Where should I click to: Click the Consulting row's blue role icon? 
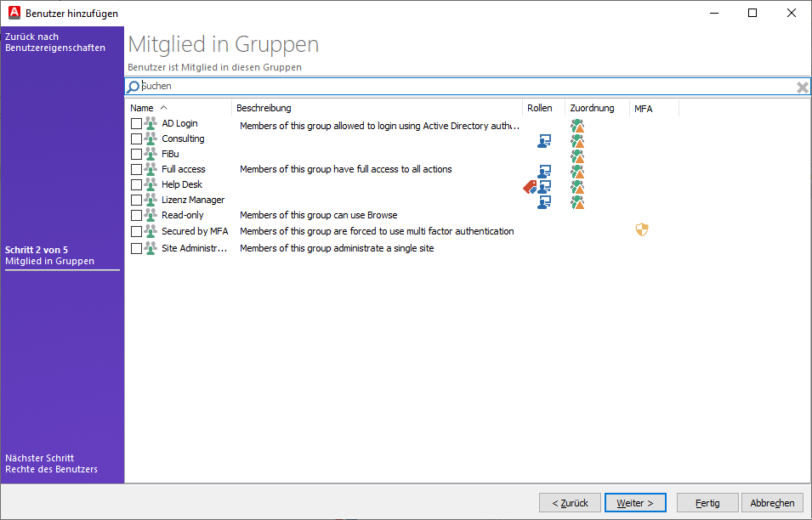coord(544,140)
